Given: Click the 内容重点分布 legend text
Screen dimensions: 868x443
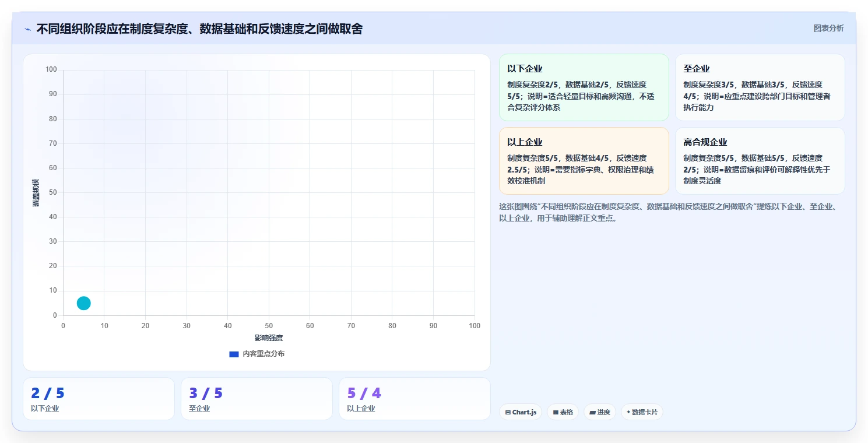Looking at the screenshot, I should point(263,354).
